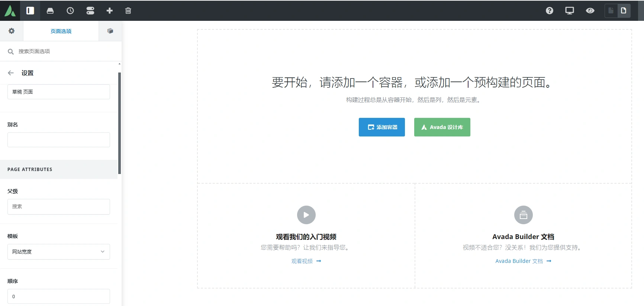This screenshot has height=306, width=644.
Task: Select the 页面选项 tab
Action: pyautogui.click(x=61, y=31)
